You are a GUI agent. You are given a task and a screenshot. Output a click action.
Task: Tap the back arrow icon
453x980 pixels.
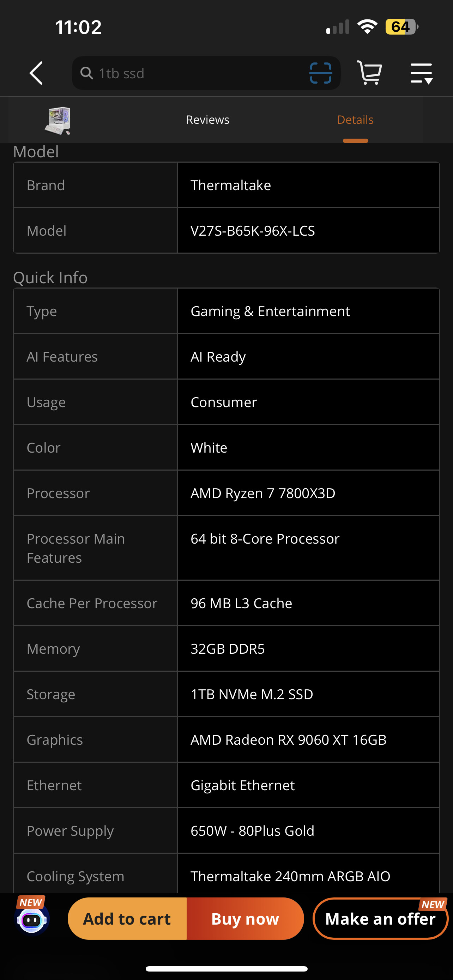(36, 73)
